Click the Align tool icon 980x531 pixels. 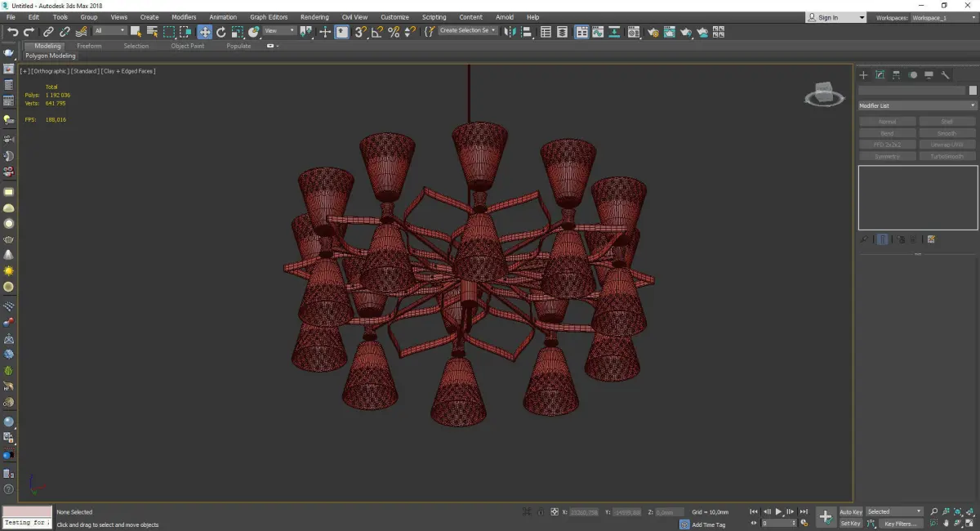point(527,32)
